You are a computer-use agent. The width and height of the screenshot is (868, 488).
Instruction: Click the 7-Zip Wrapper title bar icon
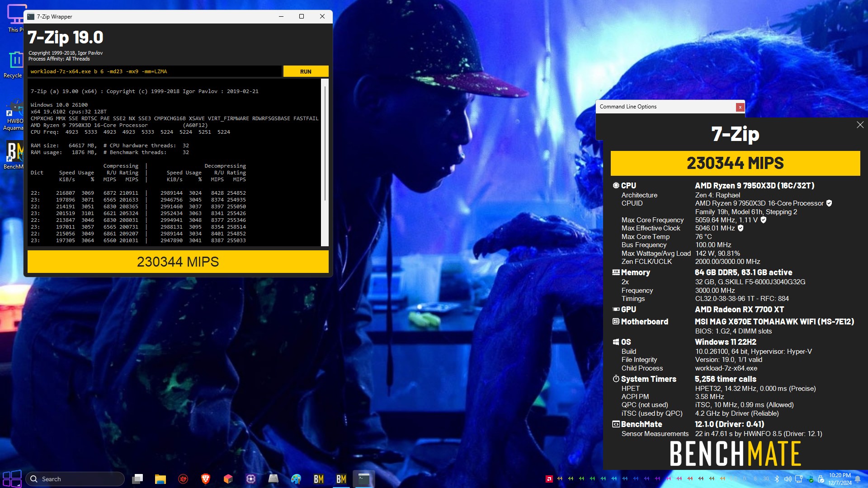coord(31,17)
